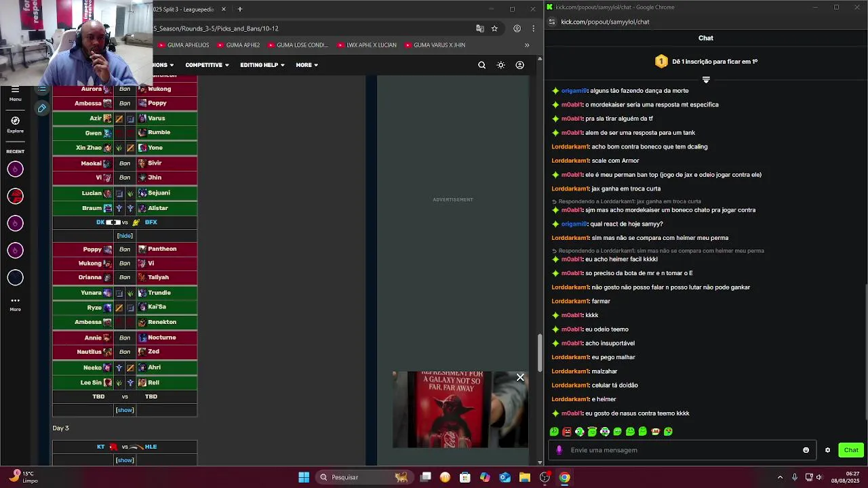The width and height of the screenshot is (868, 488).
Task: Bookmark this page with the star icon
Action: pos(494,28)
